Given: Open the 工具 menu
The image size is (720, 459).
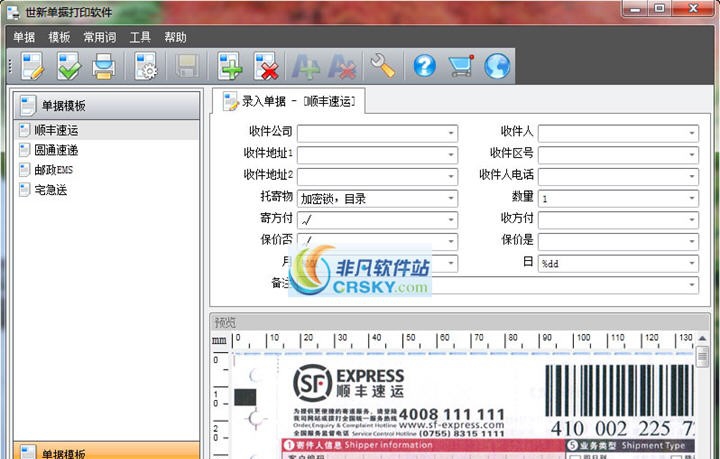Looking at the screenshot, I should click(140, 37).
